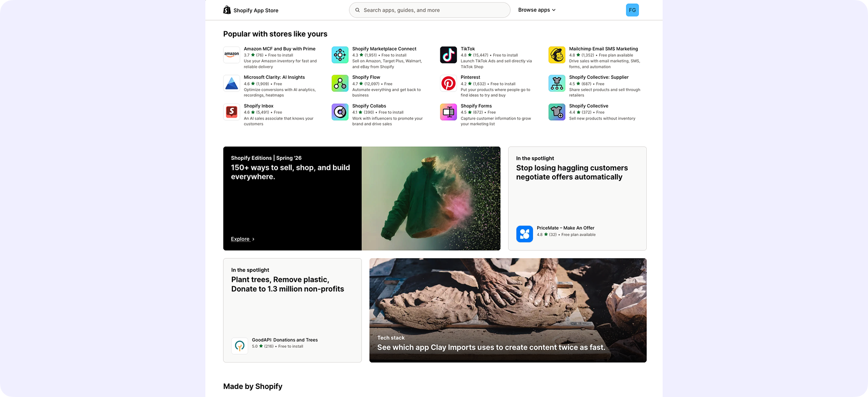Click 'Stop losing haggling customers' headline
The image size is (868, 397).
pos(572,173)
